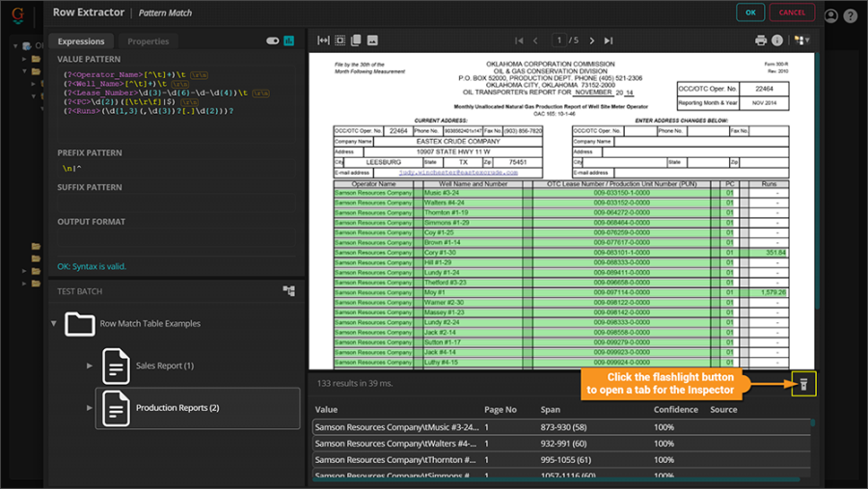Viewport: 868px width, 489px height.
Task: Open document info with the info icon
Action: [x=778, y=41]
